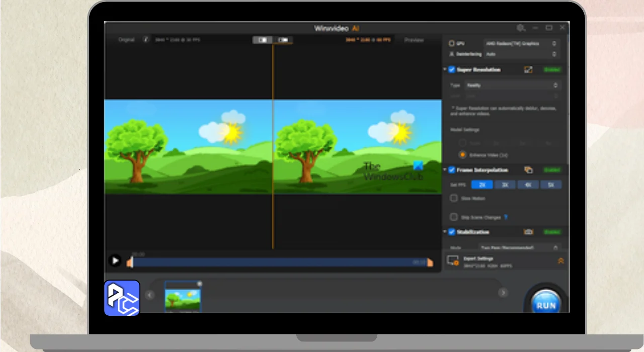Enable the Slow Motion checkbox

(454, 198)
